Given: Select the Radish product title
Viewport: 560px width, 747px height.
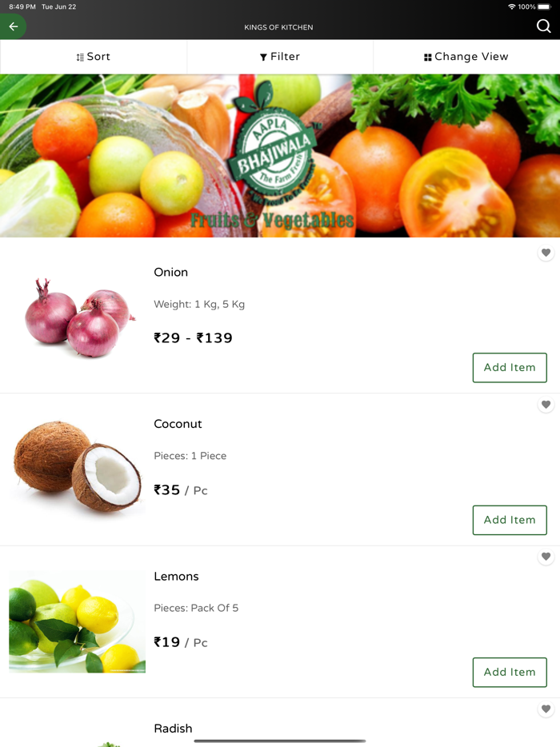Looking at the screenshot, I should tap(173, 729).
